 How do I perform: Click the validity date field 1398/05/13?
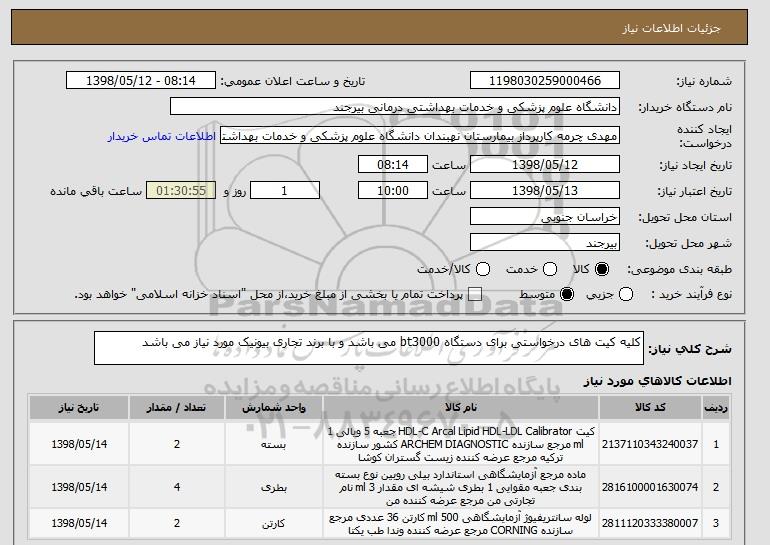pos(545,191)
